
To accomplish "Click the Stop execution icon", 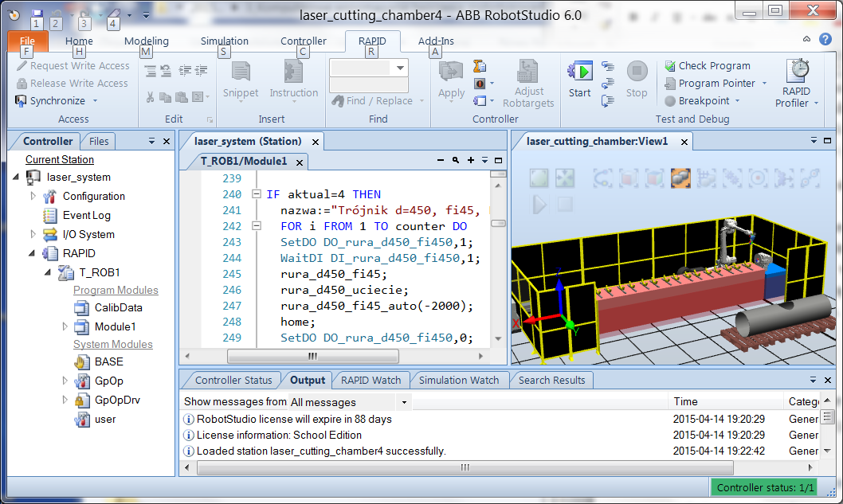I will (x=637, y=72).
